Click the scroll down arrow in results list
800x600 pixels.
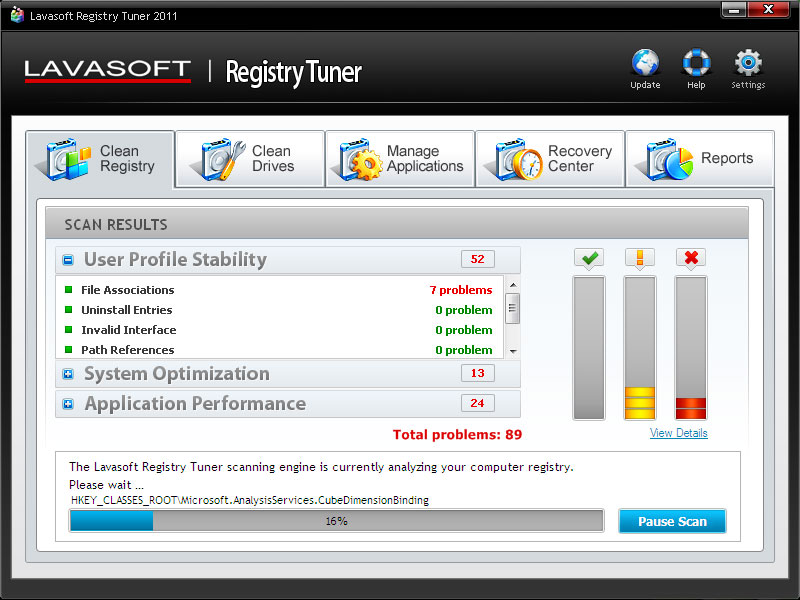(513, 351)
